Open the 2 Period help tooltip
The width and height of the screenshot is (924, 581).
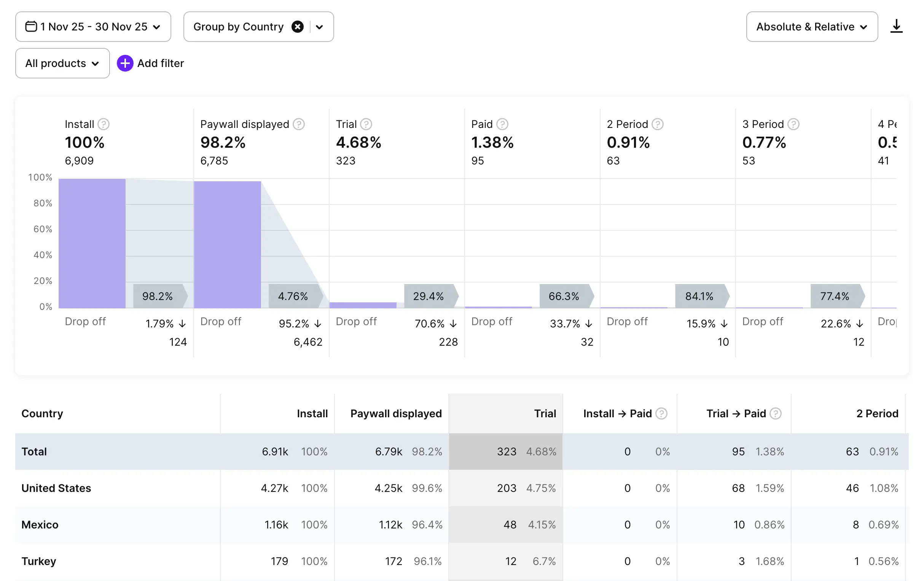[x=658, y=124]
